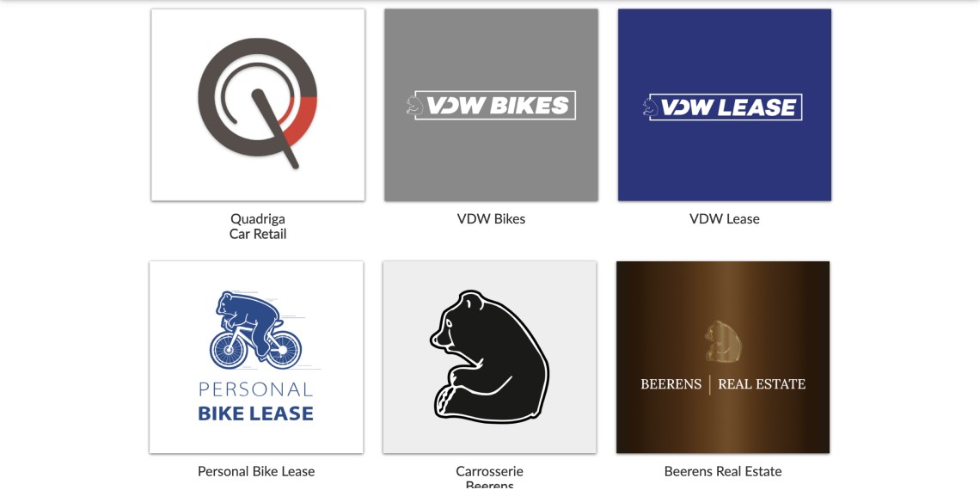Click the Personal Bike Lease logo tile
980x490 pixels.
(x=256, y=357)
